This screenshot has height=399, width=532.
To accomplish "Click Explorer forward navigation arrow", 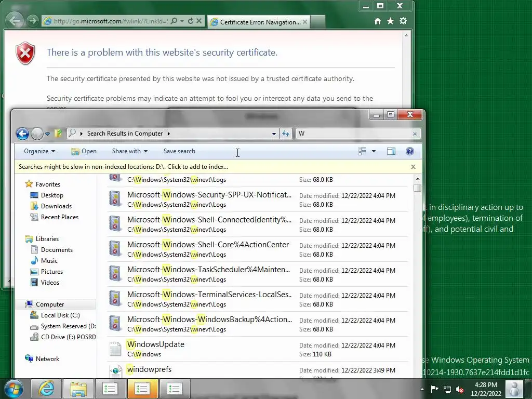I will coord(37,134).
